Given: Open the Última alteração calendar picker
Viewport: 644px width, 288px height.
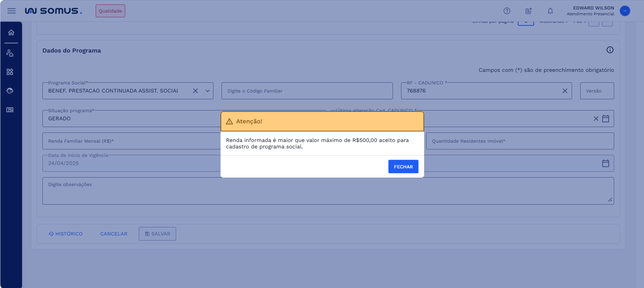Looking at the screenshot, I should click(605, 119).
